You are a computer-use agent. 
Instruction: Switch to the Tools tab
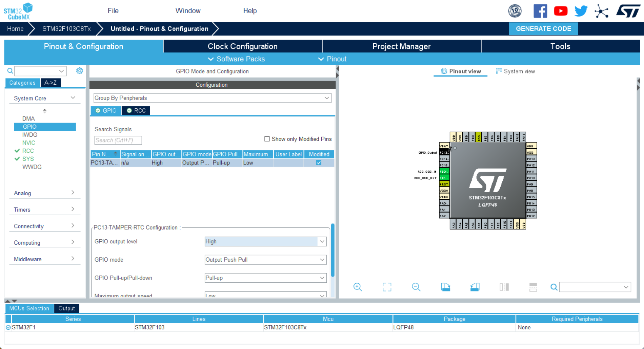[561, 46]
